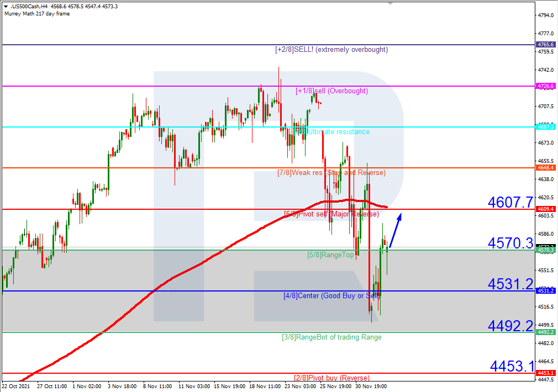The height and width of the screenshot is (392, 558).
Task: Click the 4638.0 price axis value
Action: tap(546, 179)
